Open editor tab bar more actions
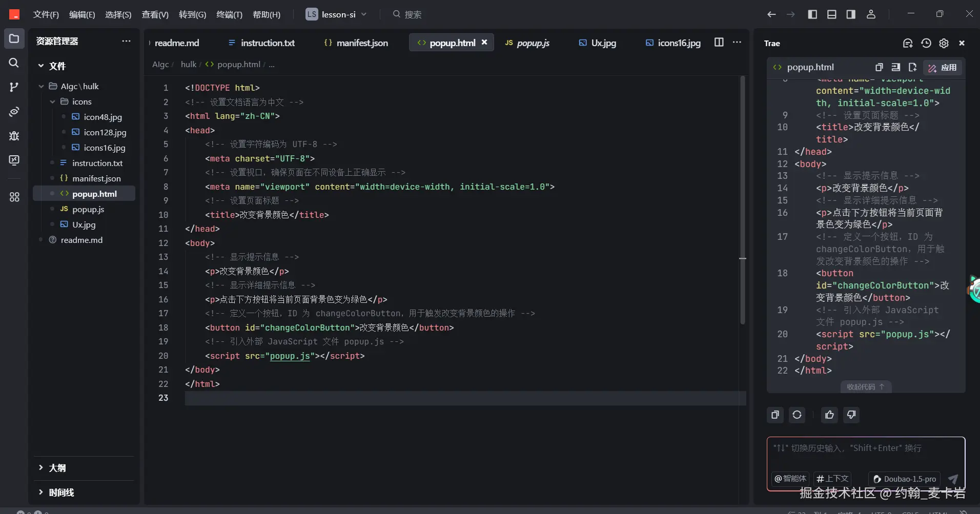Image resolution: width=980 pixels, height=514 pixels. tap(737, 42)
